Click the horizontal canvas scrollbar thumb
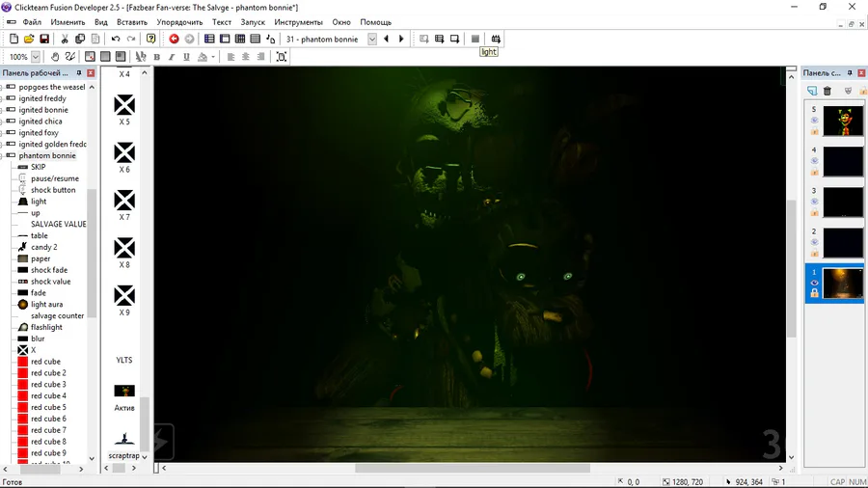 [x=473, y=468]
